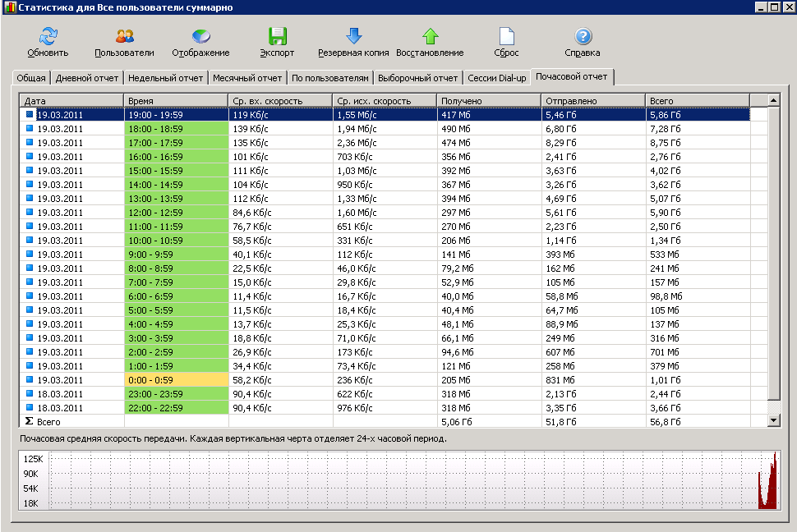Open the Пользователи users icon

(x=124, y=37)
